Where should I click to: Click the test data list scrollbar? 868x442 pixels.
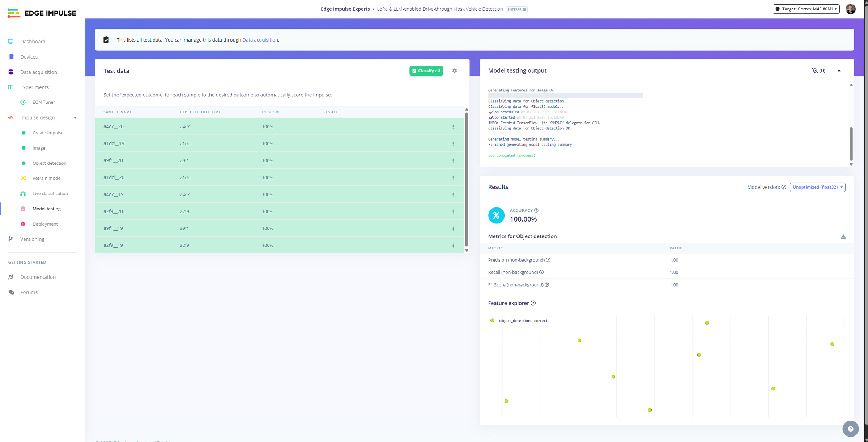pos(467,180)
